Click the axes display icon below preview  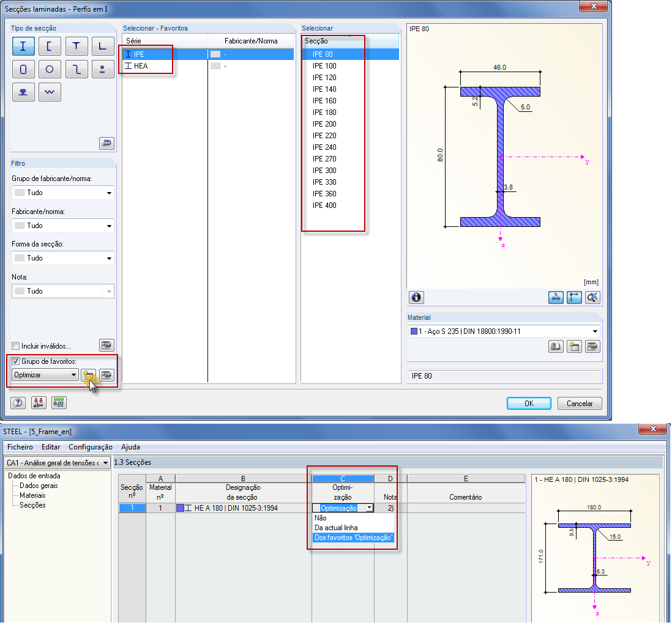pyautogui.click(x=574, y=297)
